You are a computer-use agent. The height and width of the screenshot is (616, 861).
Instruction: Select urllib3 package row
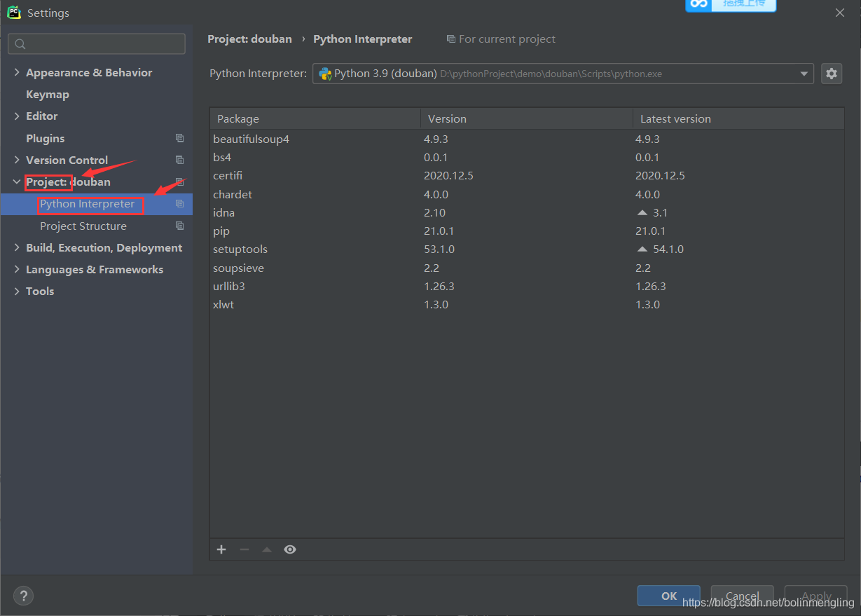click(x=527, y=286)
